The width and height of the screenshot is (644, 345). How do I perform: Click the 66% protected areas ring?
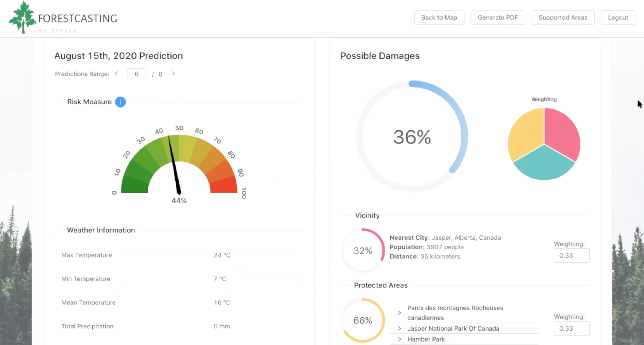[x=363, y=320]
